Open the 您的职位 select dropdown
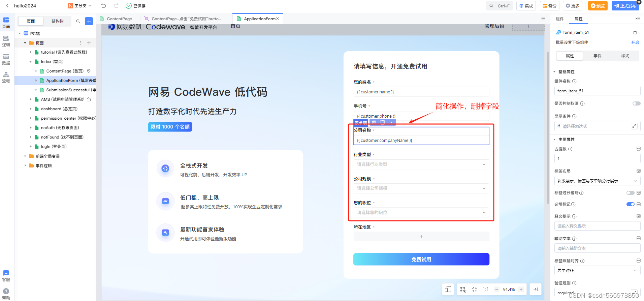Image resolution: width=644 pixels, height=301 pixels. (421, 212)
